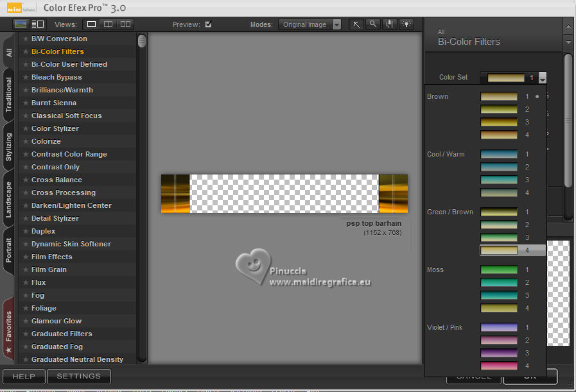Open the Portrait category tab

[x=9, y=250]
